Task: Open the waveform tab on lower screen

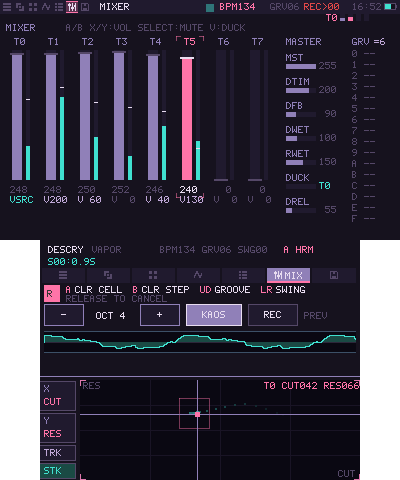Action: [198, 275]
